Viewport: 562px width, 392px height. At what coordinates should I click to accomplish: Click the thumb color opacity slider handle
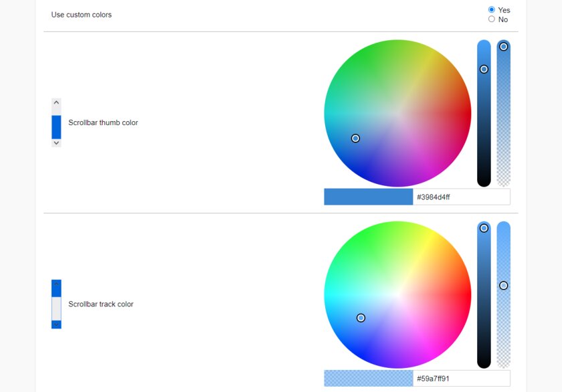[x=504, y=47]
